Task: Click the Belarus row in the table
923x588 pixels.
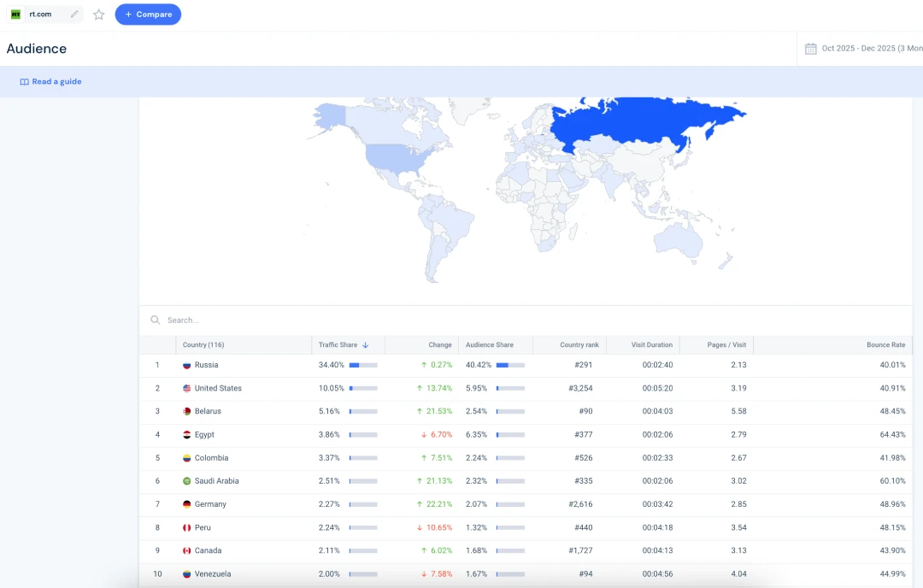Action: tap(208, 411)
